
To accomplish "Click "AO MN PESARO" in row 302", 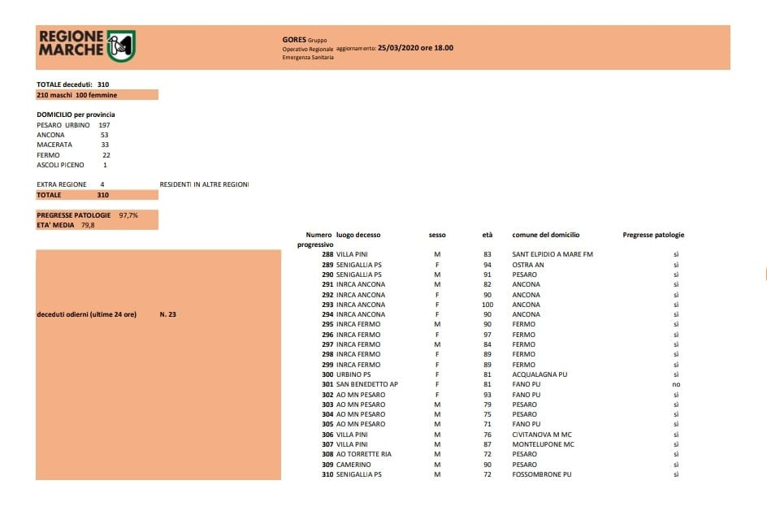I will [x=361, y=395].
